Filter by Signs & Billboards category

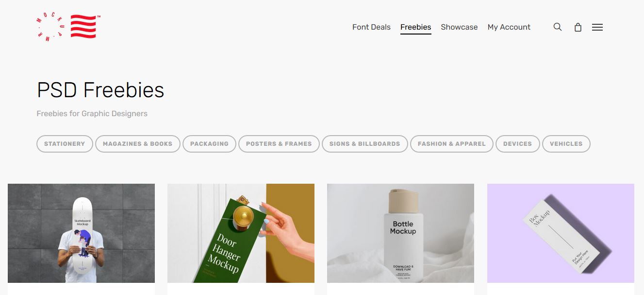365,144
